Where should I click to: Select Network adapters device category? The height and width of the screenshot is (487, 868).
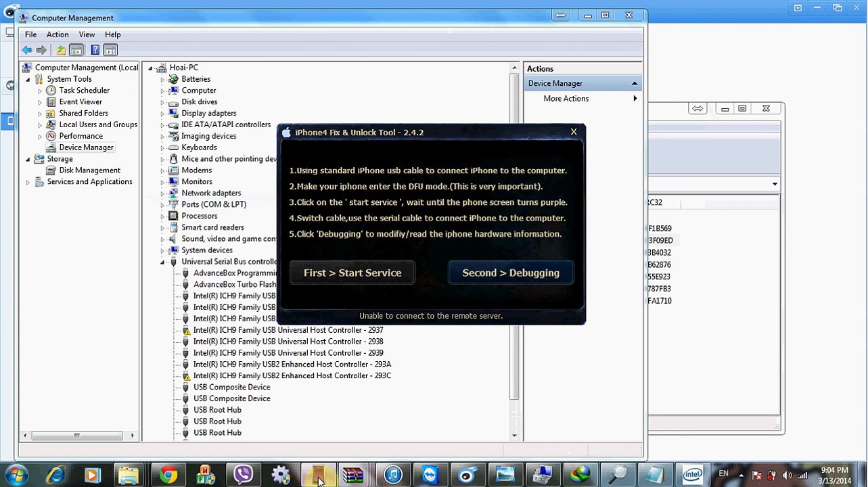click(211, 193)
